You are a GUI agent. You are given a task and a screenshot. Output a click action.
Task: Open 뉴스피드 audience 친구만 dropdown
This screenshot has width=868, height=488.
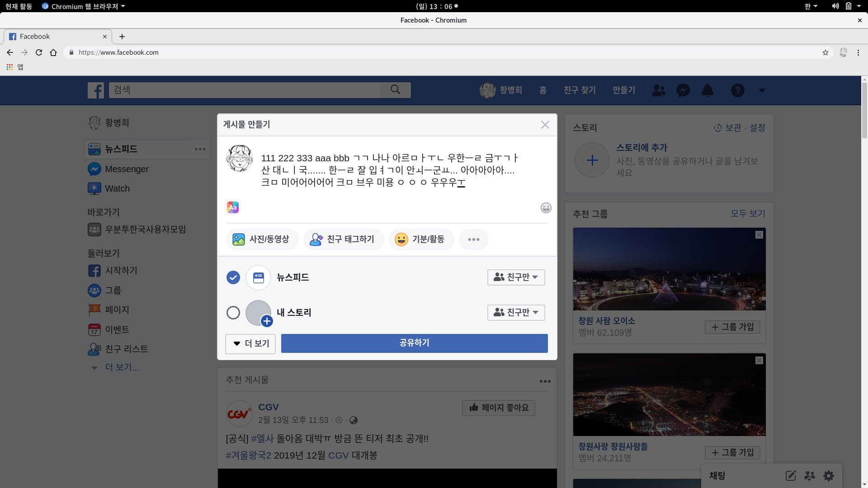[516, 277]
